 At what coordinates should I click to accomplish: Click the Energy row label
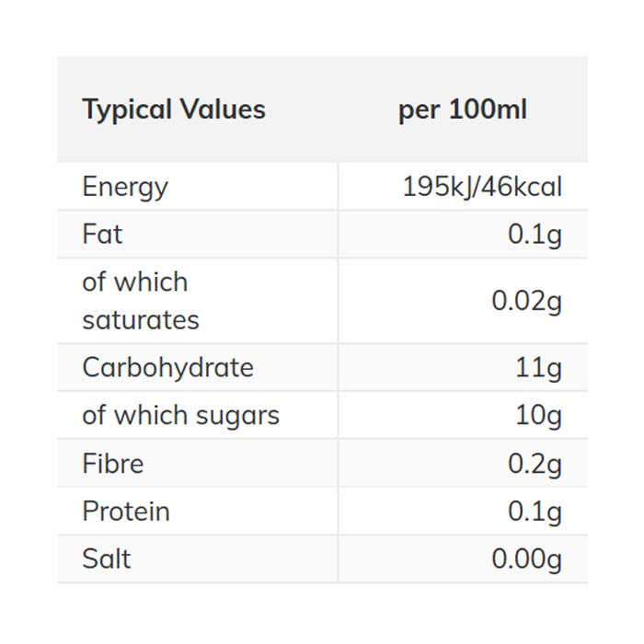click(x=125, y=187)
